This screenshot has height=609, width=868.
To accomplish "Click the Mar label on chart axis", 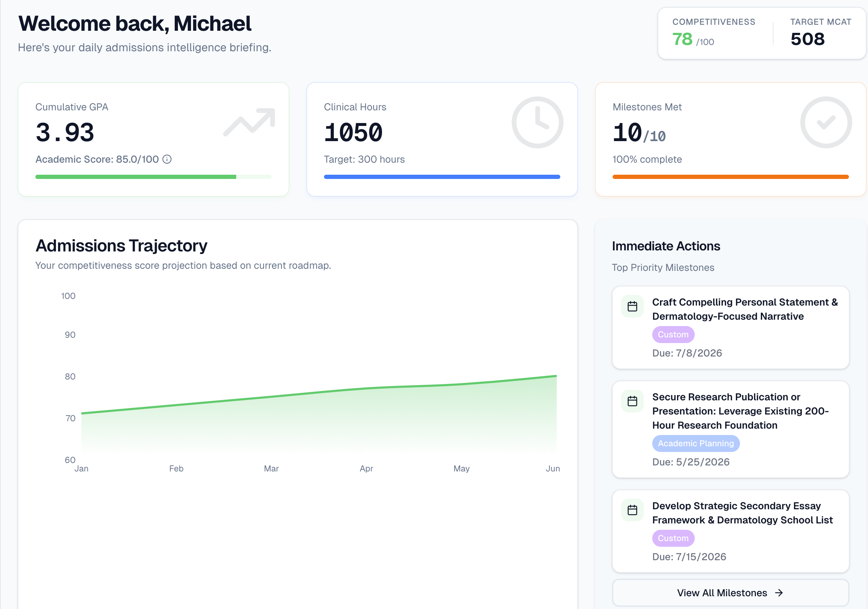I will click(271, 469).
